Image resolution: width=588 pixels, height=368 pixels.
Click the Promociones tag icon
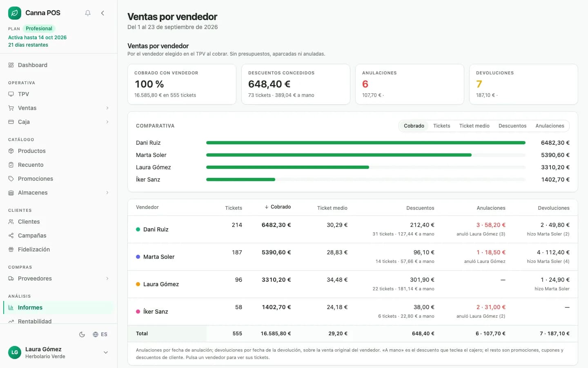[11, 179]
